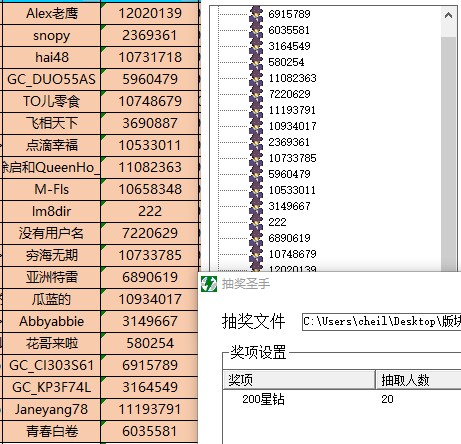Click spreadsheet cell 飞相天下
Image resolution: width=461 pixels, height=444 pixels.
tap(51, 123)
